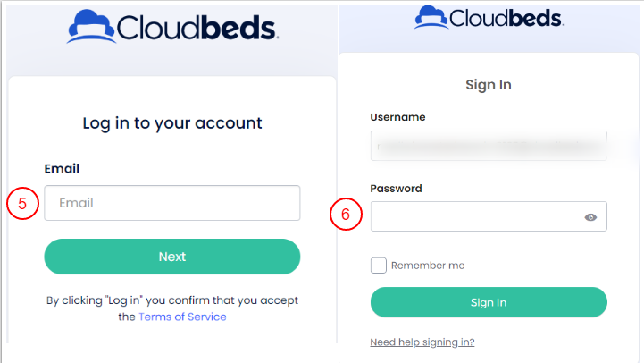Viewport: 644px width, 363px height.
Task: Click the Remember me label text
Action: pos(428,266)
